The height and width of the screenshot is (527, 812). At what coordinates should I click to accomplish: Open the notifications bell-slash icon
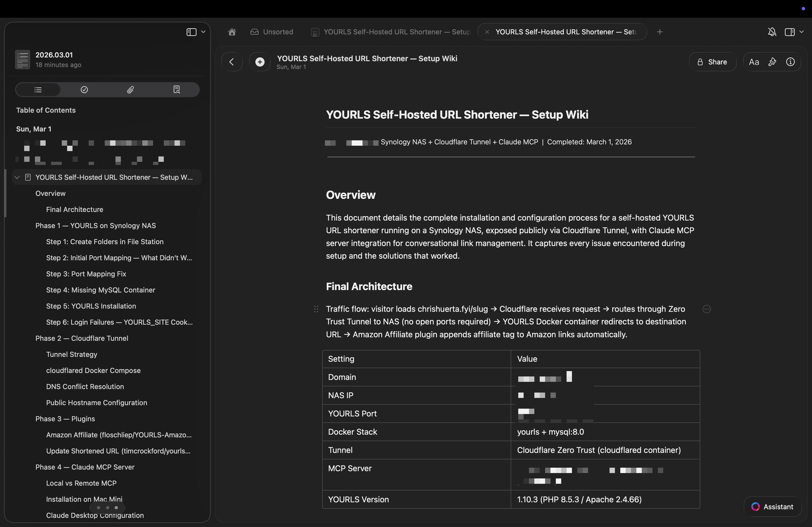[772, 32]
